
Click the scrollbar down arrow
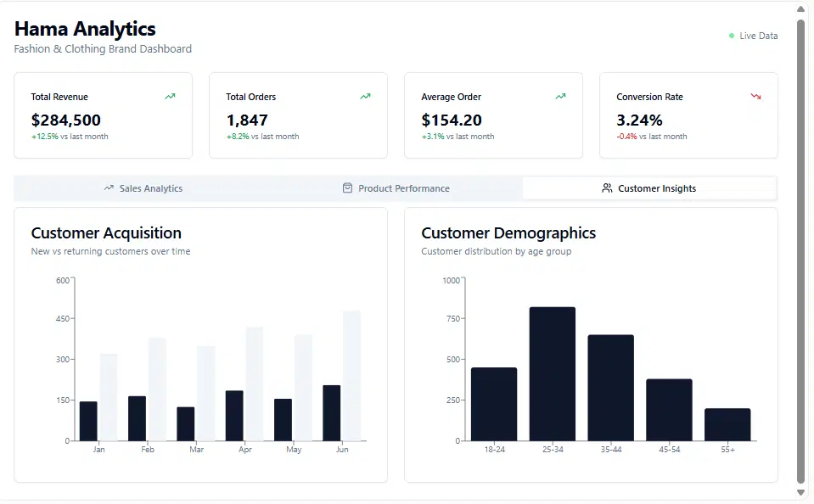800,492
